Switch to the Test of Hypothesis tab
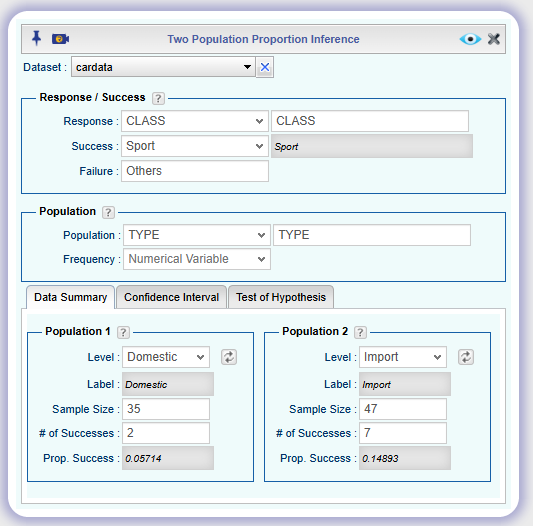Image resolution: width=533 pixels, height=526 pixels. click(x=281, y=297)
